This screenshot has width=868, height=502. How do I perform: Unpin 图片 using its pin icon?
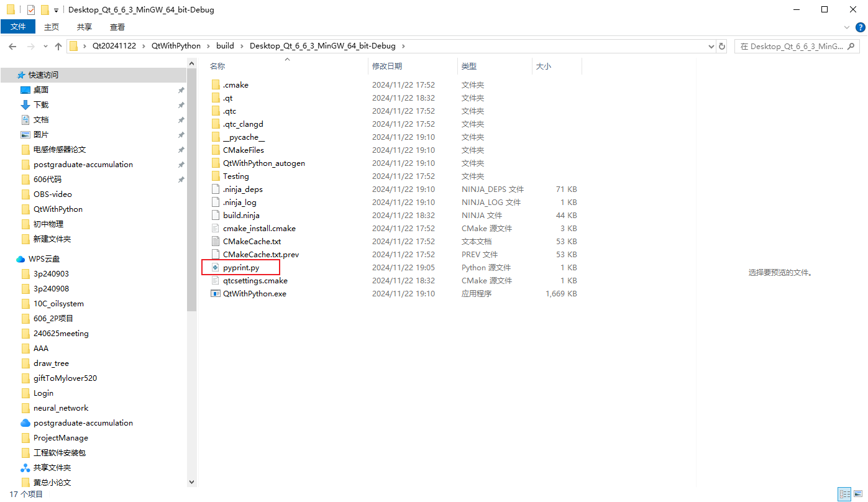[181, 135]
